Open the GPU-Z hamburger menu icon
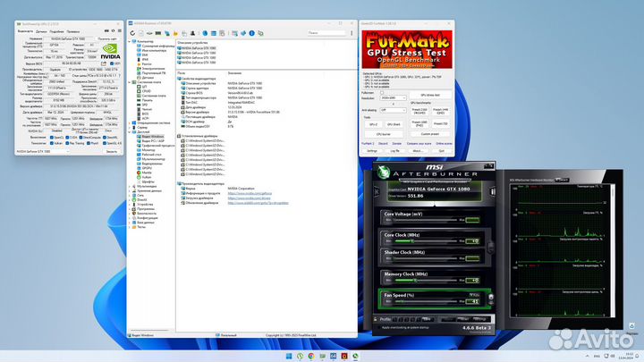The image size is (644, 362). (120, 30)
